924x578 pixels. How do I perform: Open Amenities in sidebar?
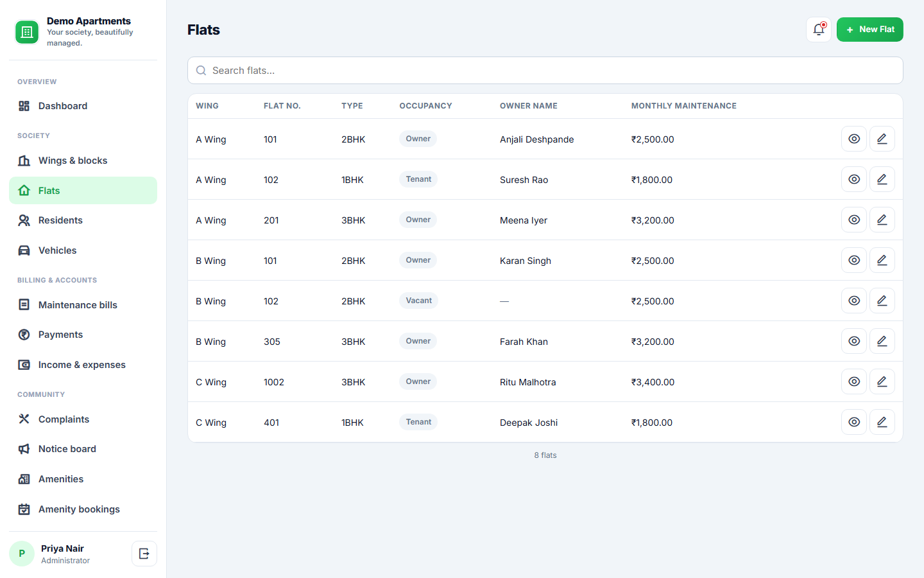pos(83,479)
